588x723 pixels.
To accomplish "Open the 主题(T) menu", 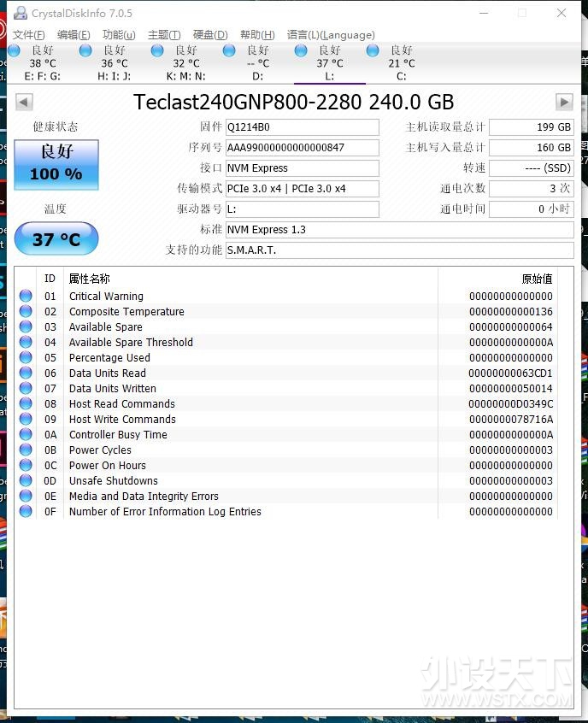I will point(164,35).
